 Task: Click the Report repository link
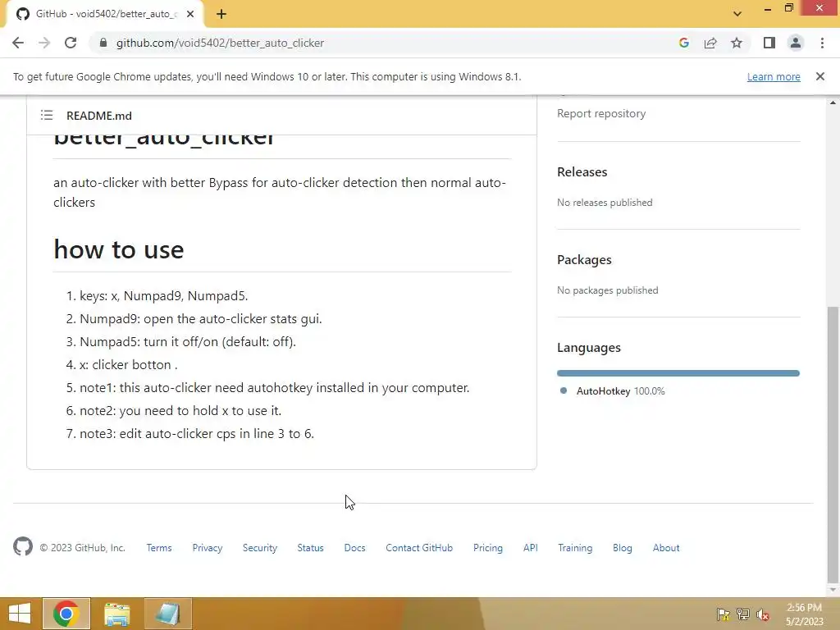601,113
